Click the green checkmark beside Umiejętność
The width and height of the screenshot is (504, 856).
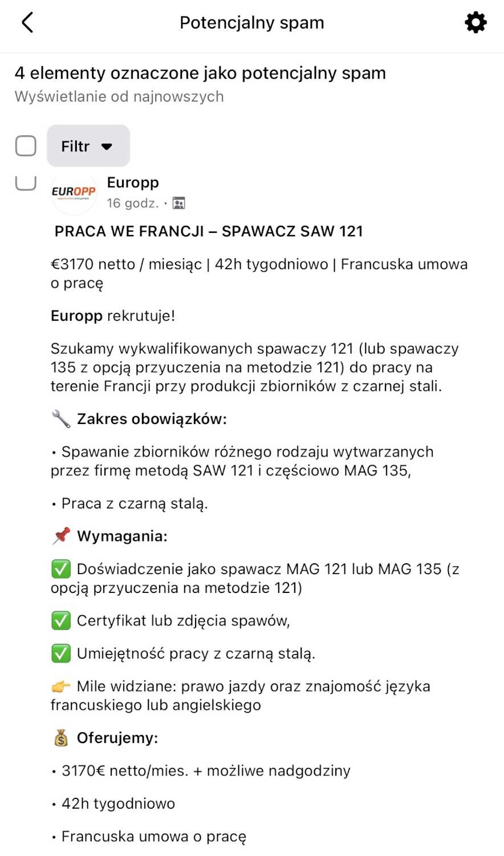pos(61,653)
